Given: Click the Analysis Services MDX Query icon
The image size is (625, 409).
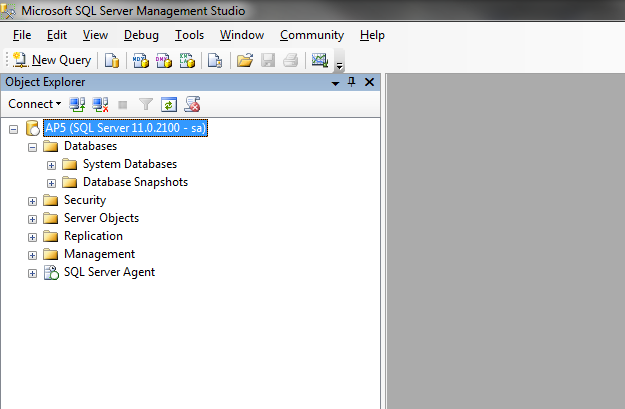Looking at the screenshot, I should pyautogui.click(x=141, y=60).
